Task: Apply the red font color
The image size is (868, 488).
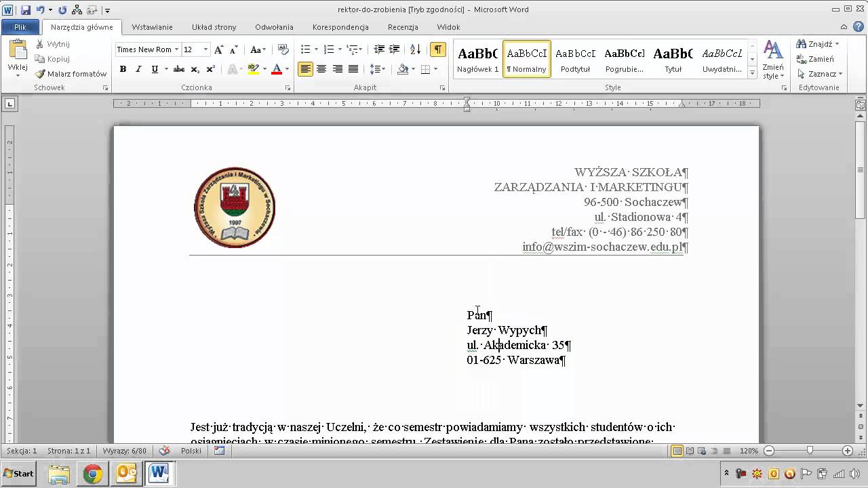Action: (276, 69)
